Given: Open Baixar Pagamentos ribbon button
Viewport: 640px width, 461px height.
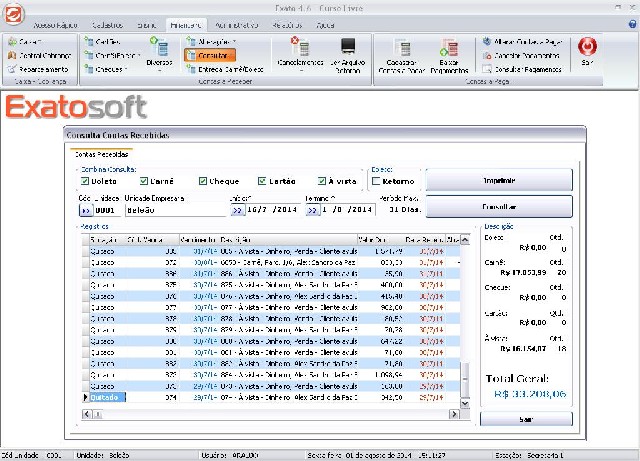Looking at the screenshot, I should tap(449, 55).
